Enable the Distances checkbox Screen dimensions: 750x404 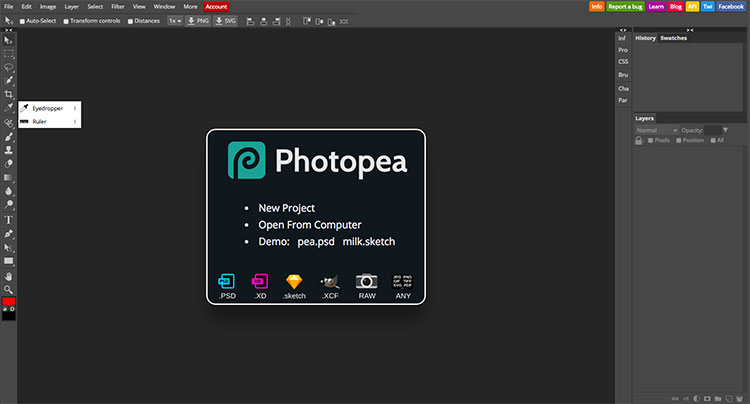[130, 22]
